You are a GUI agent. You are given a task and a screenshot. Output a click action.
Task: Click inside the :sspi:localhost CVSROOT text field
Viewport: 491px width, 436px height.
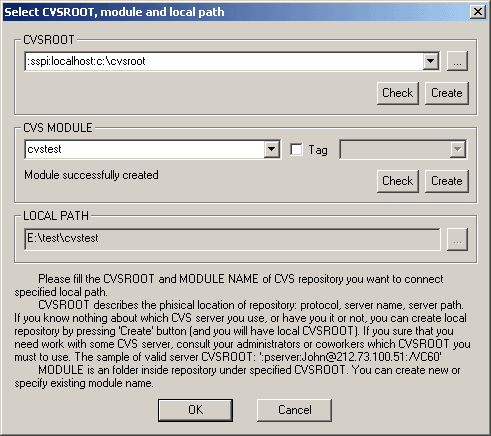point(224,61)
